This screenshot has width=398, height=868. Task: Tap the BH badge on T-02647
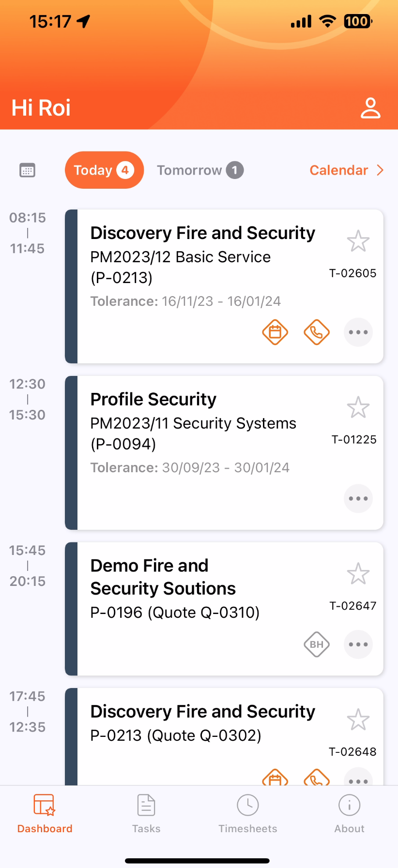pyautogui.click(x=317, y=644)
